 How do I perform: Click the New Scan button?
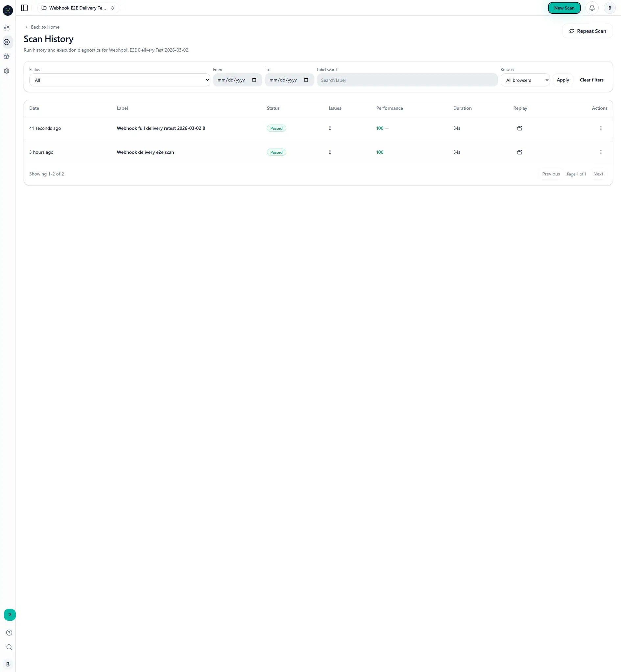564,8
